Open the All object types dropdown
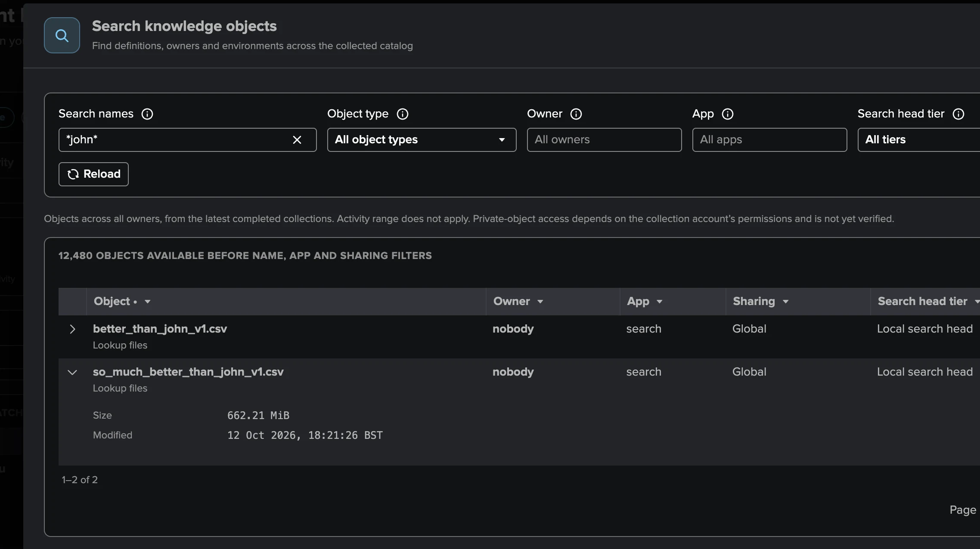The height and width of the screenshot is (549, 980). coord(422,140)
